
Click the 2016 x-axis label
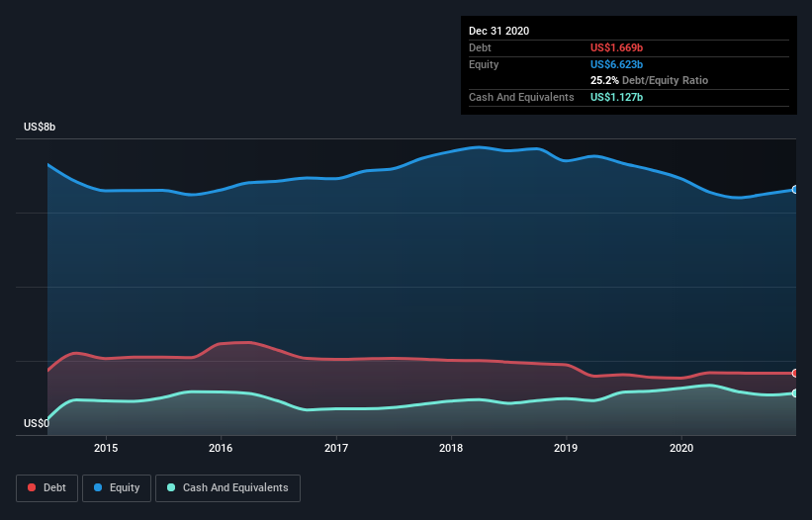(x=221, y=448)
